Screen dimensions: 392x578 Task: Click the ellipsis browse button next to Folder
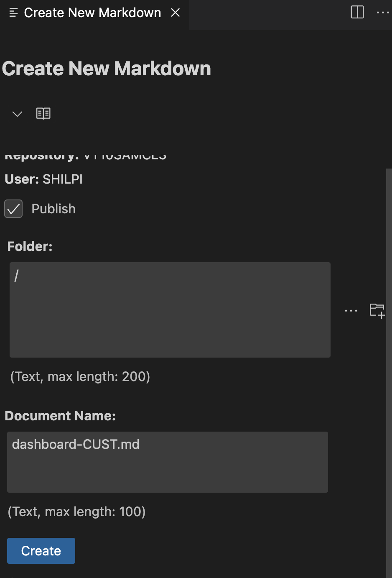point(351,311)
